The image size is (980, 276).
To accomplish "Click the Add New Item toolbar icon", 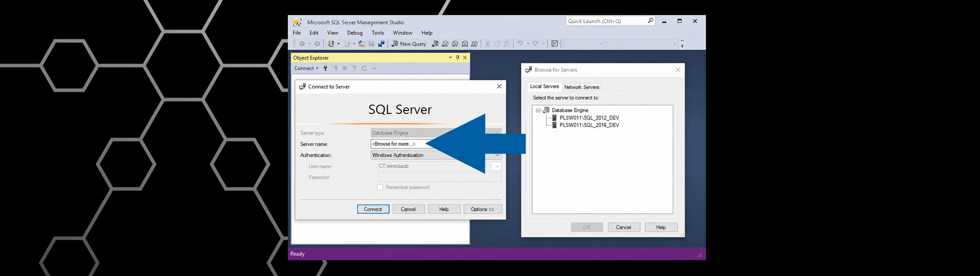I will [x=347, y=44].
